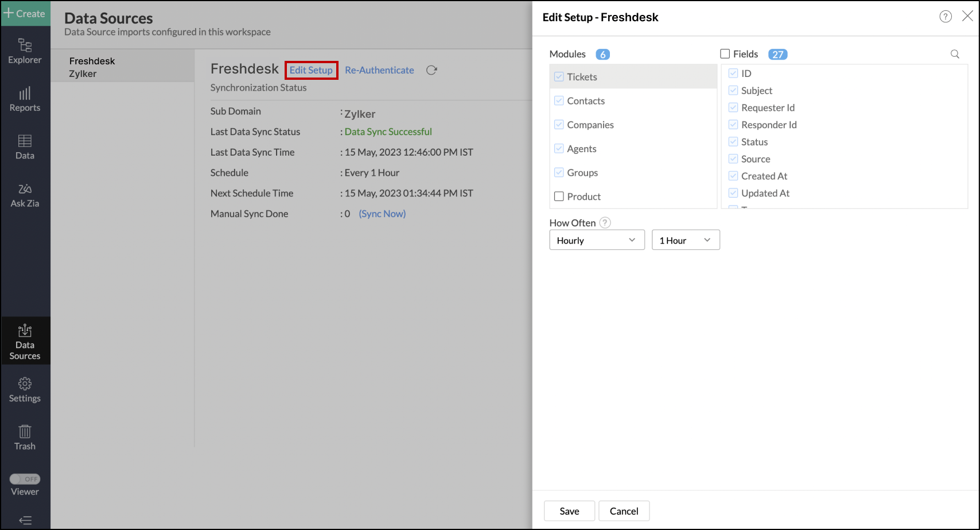
Task: Click the help icon in Edit Setup header
Action: tap(945, 17)
